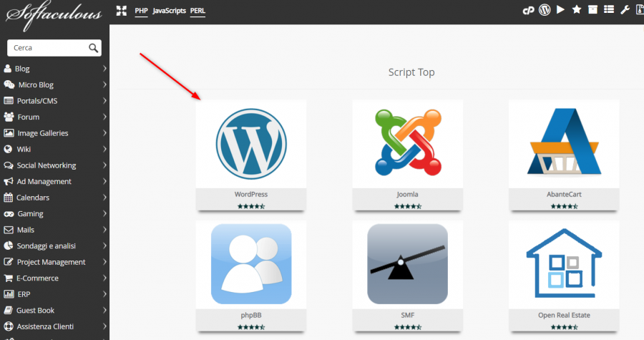Click the Mails envelope icon
644x340 pixels.
(x=8, y=230)
